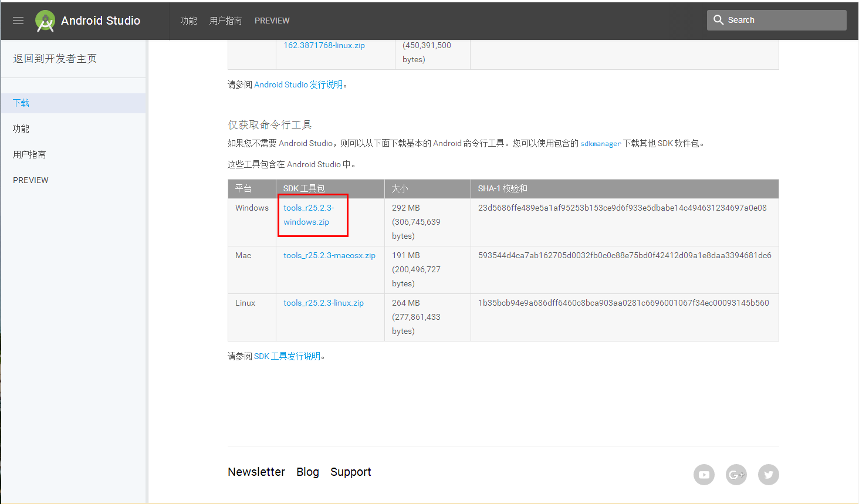This screenshot has width=859, height=504.
Task: Click the text 这些工具包含在 Android Studio 中
Action: 292,164
